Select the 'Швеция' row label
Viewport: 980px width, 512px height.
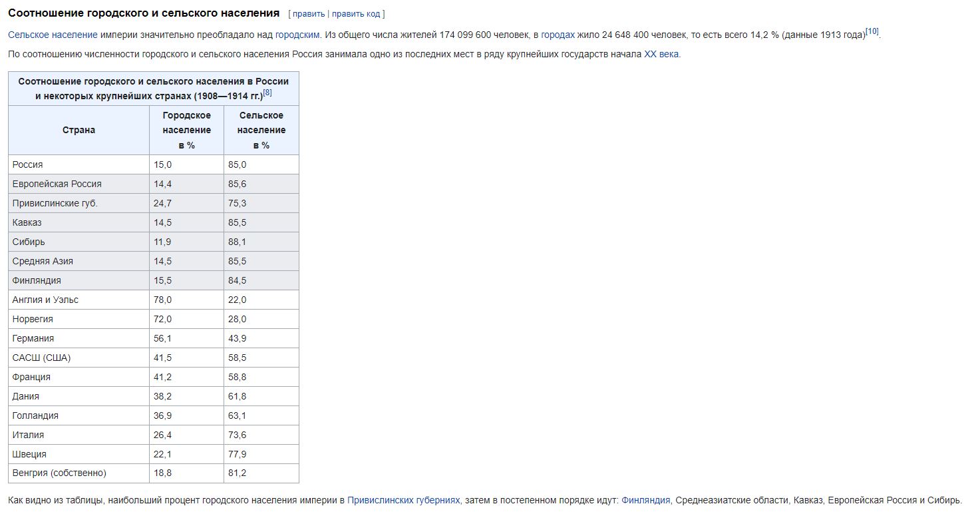(29, 454)
